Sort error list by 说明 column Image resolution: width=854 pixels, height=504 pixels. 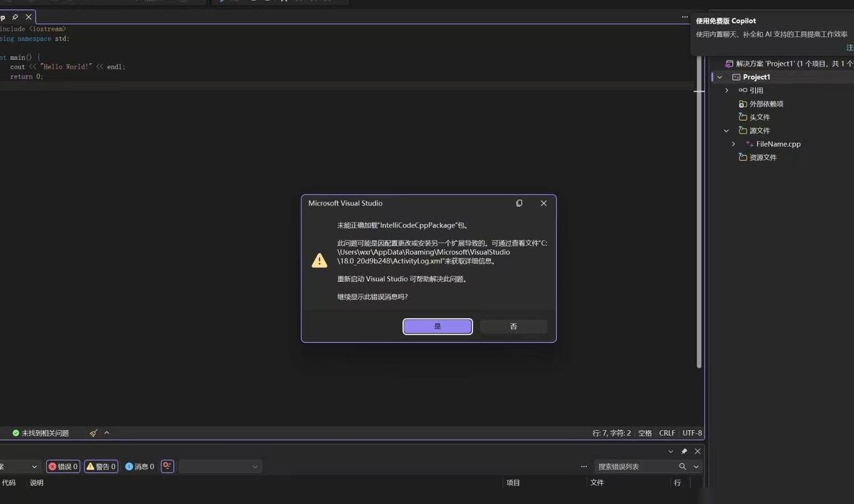tap(37, 483)
